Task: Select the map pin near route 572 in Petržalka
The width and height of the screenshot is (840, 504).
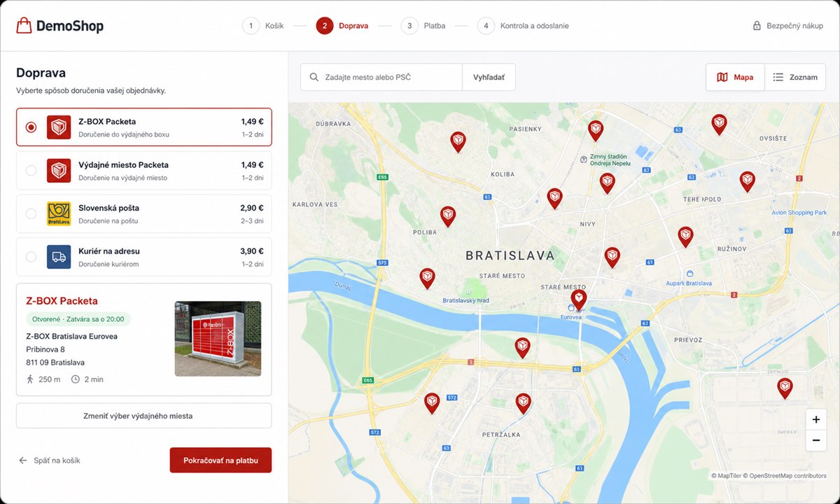Action: click(x=432, y=402)
